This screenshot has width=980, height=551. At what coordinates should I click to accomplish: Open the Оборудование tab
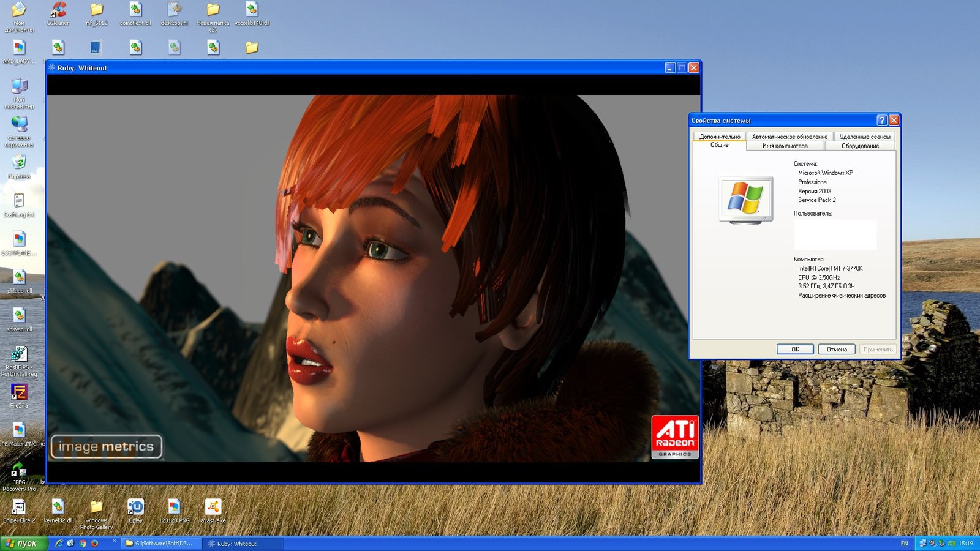click(859, 146)
